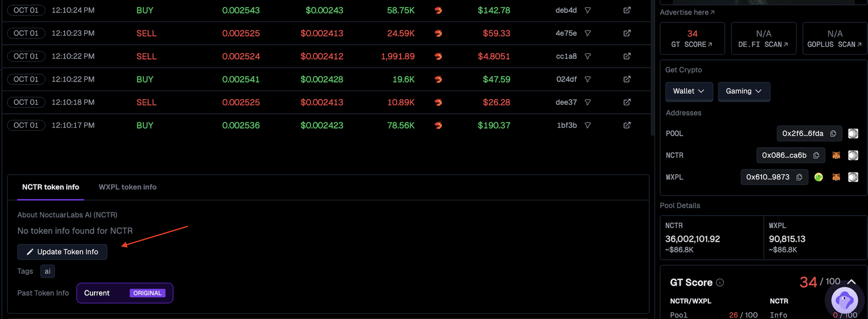
Task: Open the Advertise here link
Action: (x=688, y=12)
